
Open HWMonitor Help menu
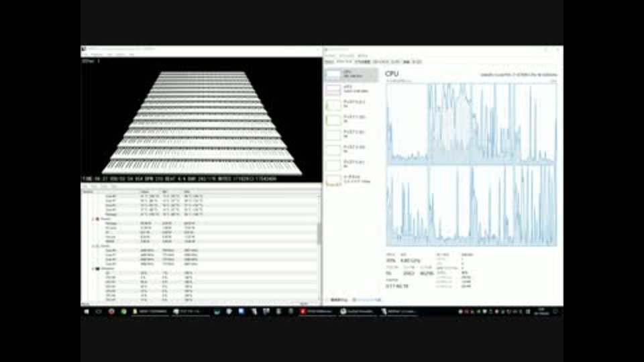tap(114, 186)
